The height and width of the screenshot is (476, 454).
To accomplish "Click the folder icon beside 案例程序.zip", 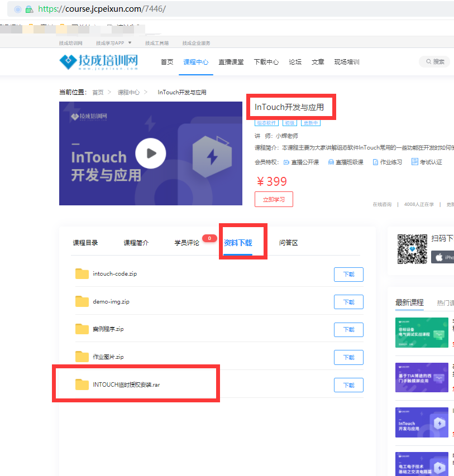I will coord(82,329).
